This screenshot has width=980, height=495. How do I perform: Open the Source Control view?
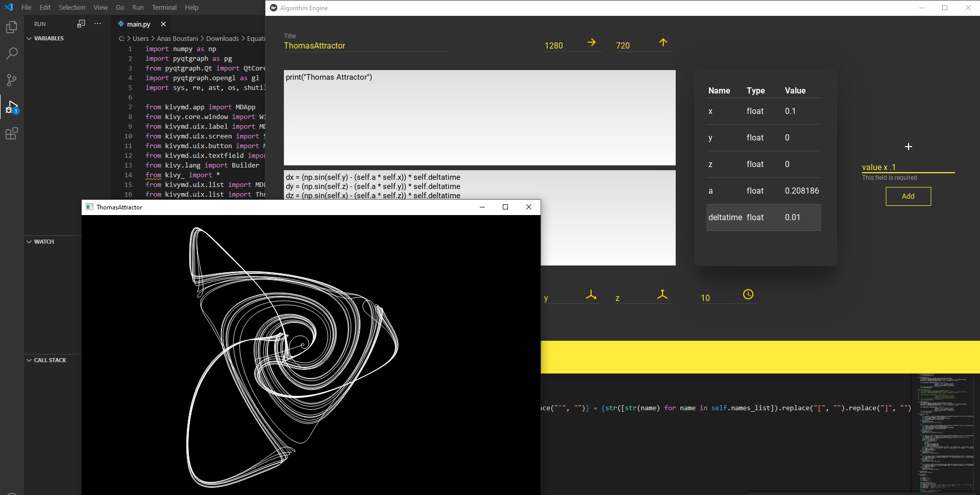point(11,80)
